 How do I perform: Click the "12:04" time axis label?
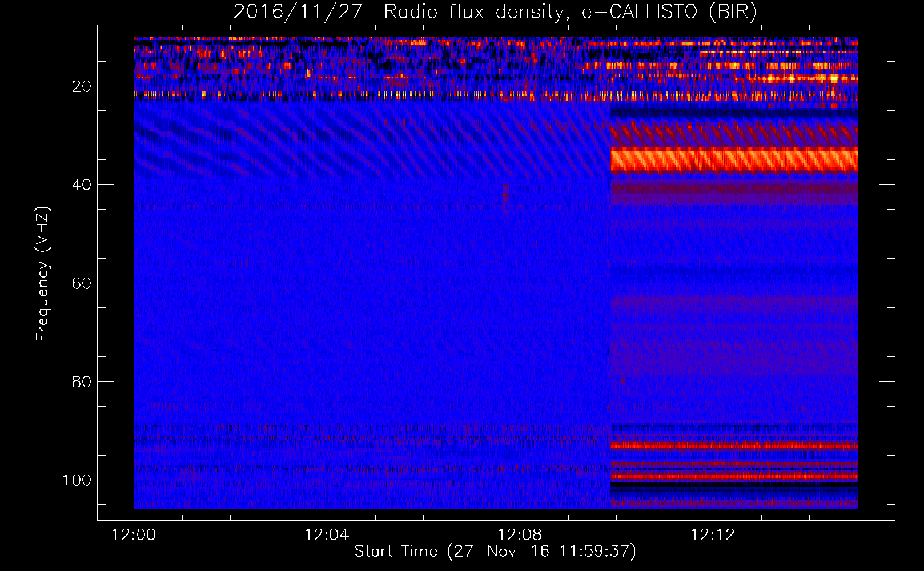coord(327,535)
